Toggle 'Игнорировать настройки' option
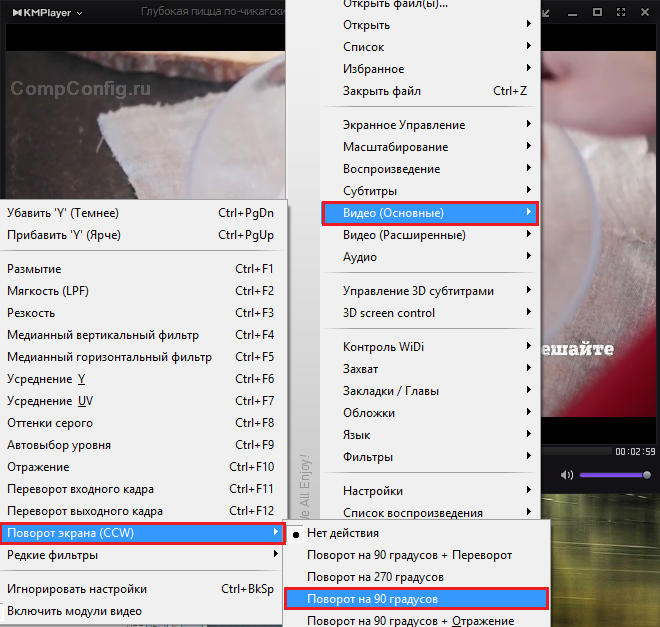Image resolution: width=660 pixels, height=627 pixels. pos(77,589)
